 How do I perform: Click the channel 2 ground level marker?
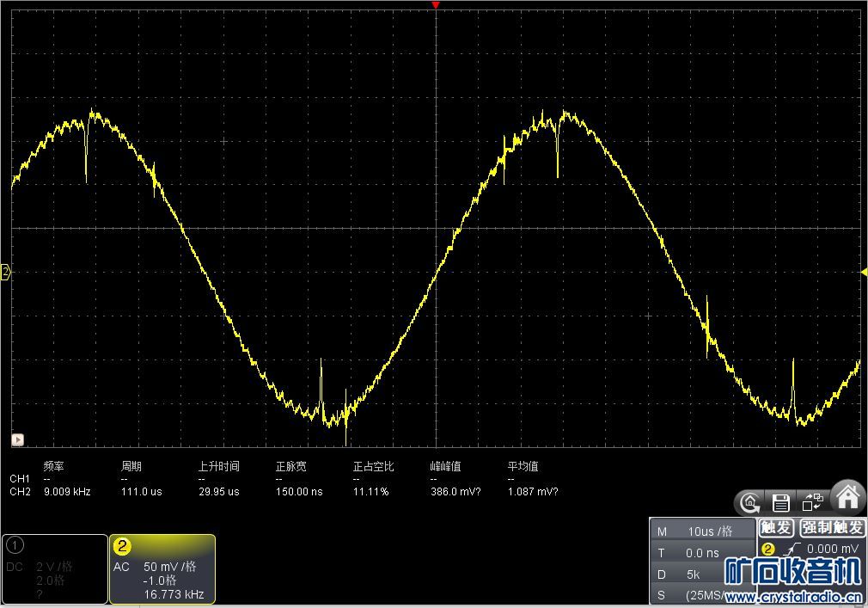(x=5, y=272)
